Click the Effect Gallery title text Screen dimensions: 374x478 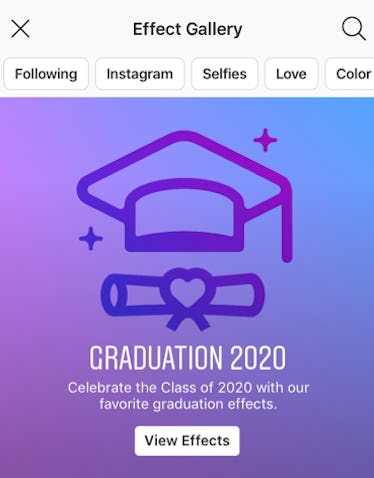(187, 29)
